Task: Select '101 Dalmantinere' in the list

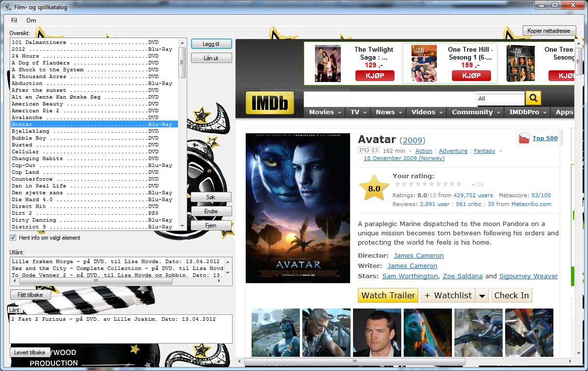Action: click(x=94, y=42)
